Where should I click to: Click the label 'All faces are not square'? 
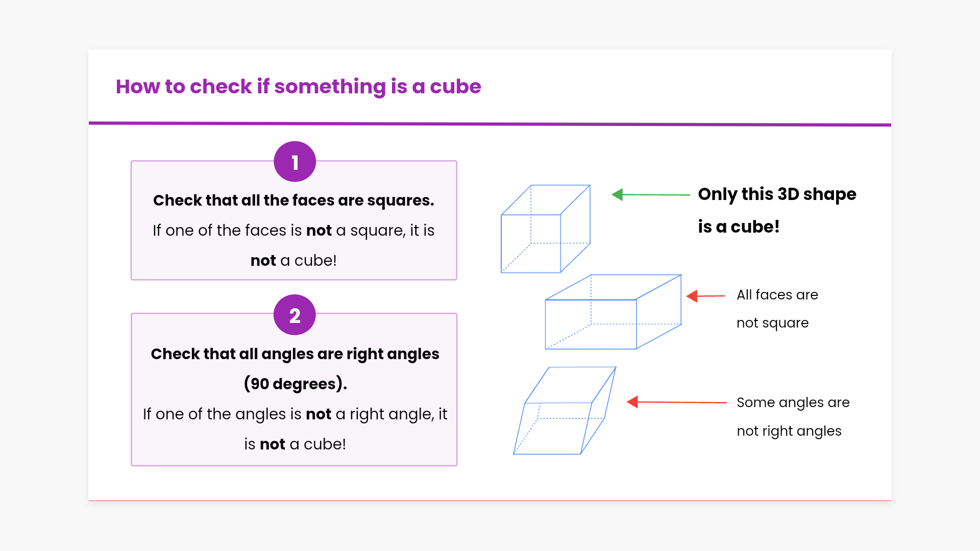777,309
